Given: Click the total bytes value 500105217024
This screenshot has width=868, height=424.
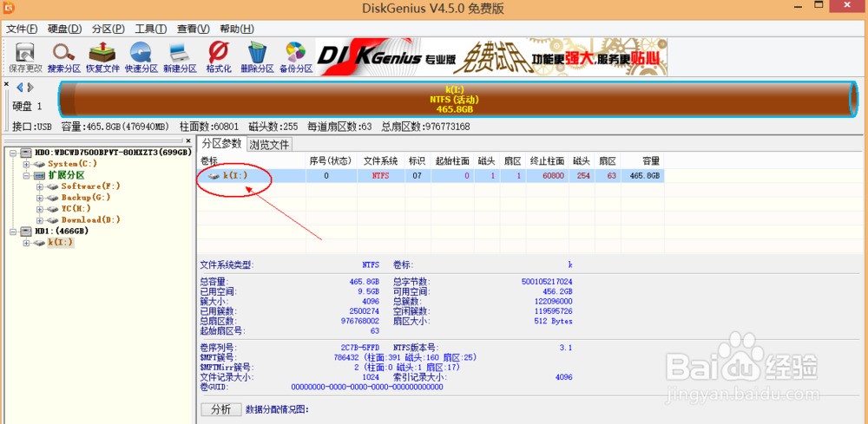Looking at the screenshot, I should pos(547,282).
